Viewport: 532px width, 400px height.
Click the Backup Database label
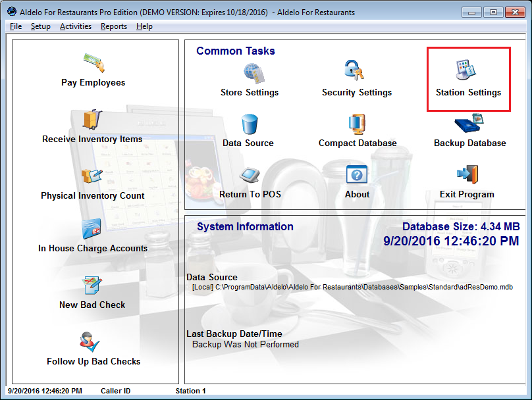tap(470, 143)
